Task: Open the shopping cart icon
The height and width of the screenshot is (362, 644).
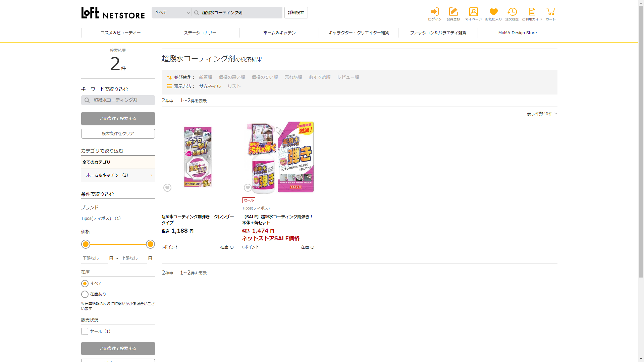Action: pyautogui.click(x=550, y=12)
